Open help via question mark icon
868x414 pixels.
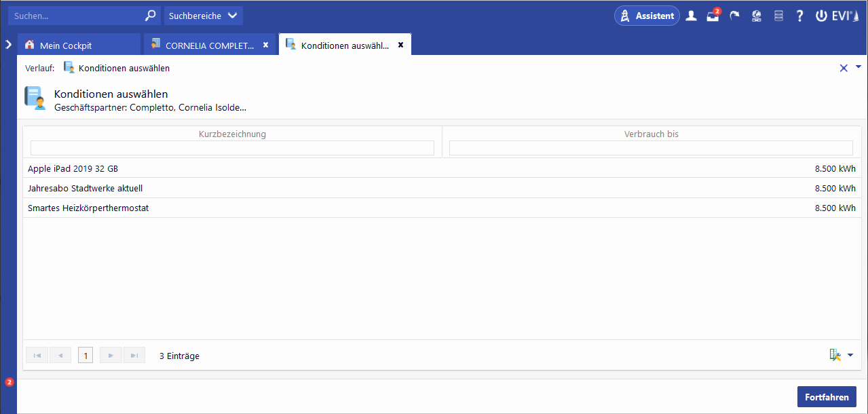[800, 16]
